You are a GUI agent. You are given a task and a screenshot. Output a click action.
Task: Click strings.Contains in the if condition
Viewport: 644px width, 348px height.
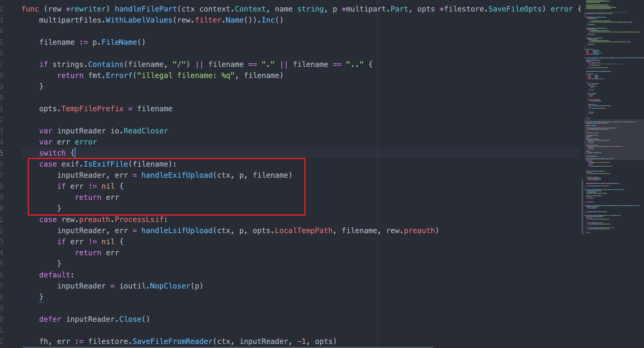pyautogui.click(x=88, y=64)
